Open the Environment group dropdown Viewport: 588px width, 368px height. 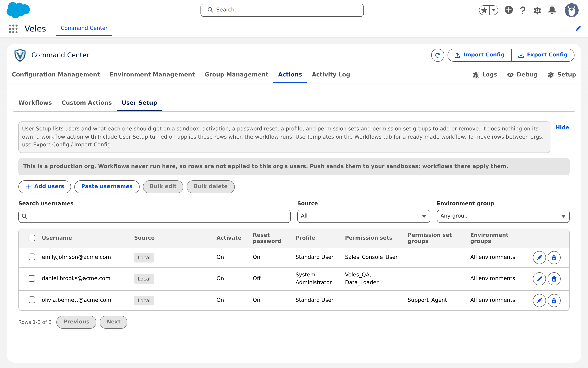tap(503, 216)
